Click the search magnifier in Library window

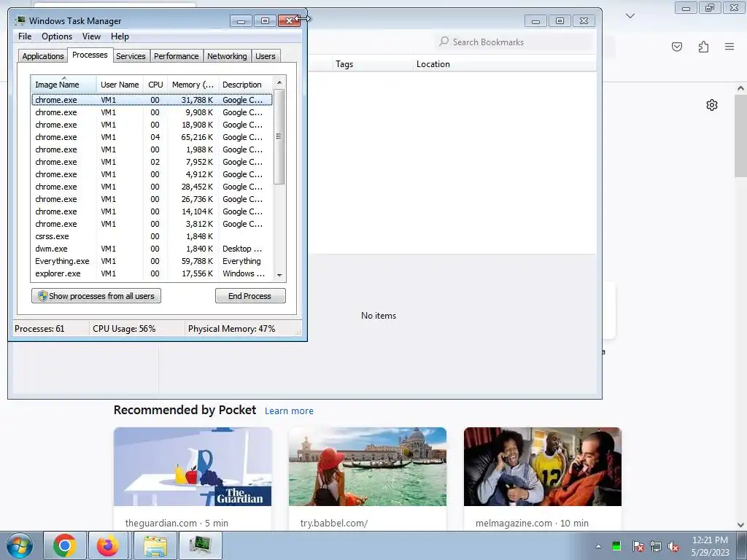click(444, 42)
